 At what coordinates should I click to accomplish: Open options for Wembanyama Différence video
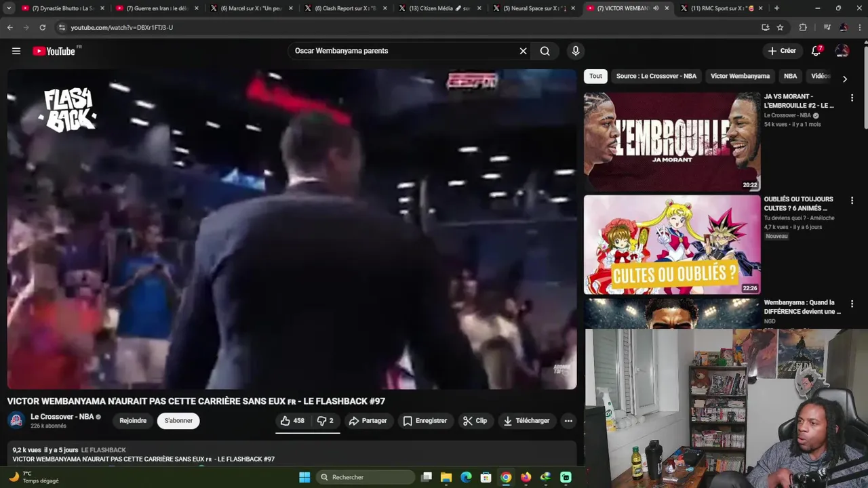click(852, 304)
